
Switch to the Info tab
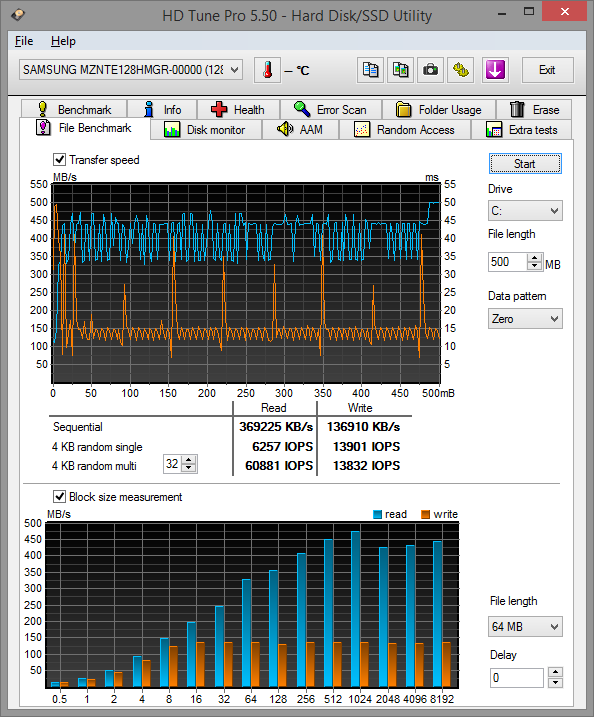(x=162, y=110)
